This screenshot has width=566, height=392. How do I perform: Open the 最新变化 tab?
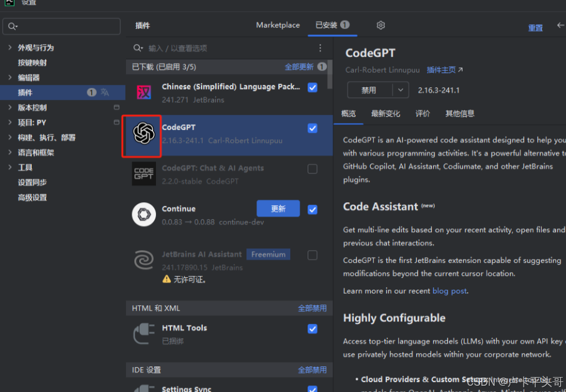point(386,114)
